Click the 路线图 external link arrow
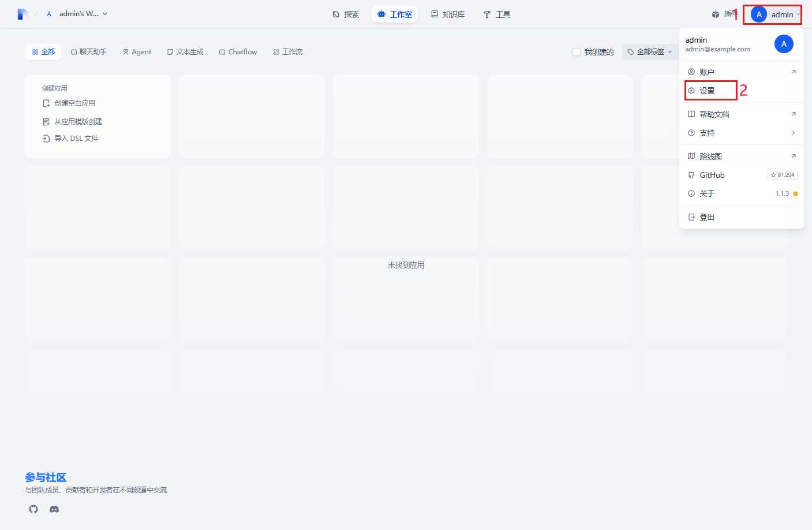This screenshot has width=812, height=530. [794, 156]
